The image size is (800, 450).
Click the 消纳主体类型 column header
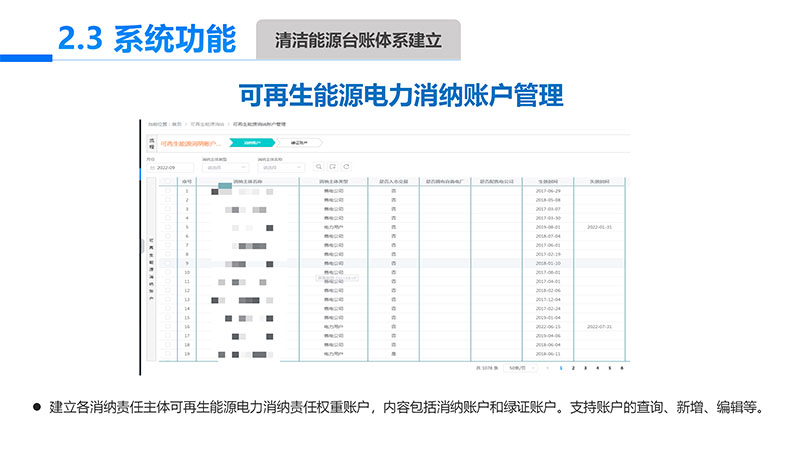point(334,182)
